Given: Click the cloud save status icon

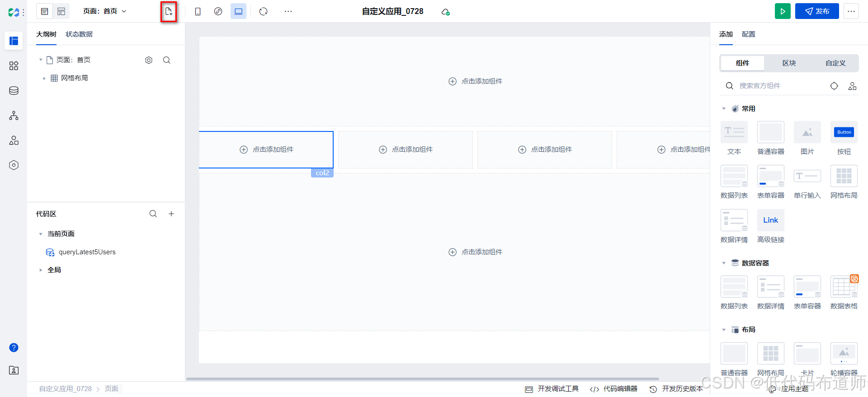Looking at the screenshot, I should coord(445,12).
